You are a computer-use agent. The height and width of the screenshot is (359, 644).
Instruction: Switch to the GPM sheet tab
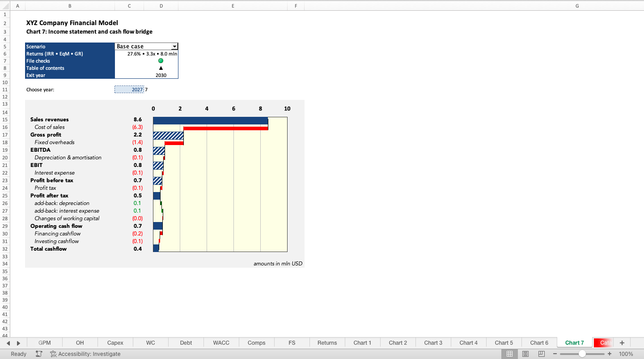pos(45,343)
